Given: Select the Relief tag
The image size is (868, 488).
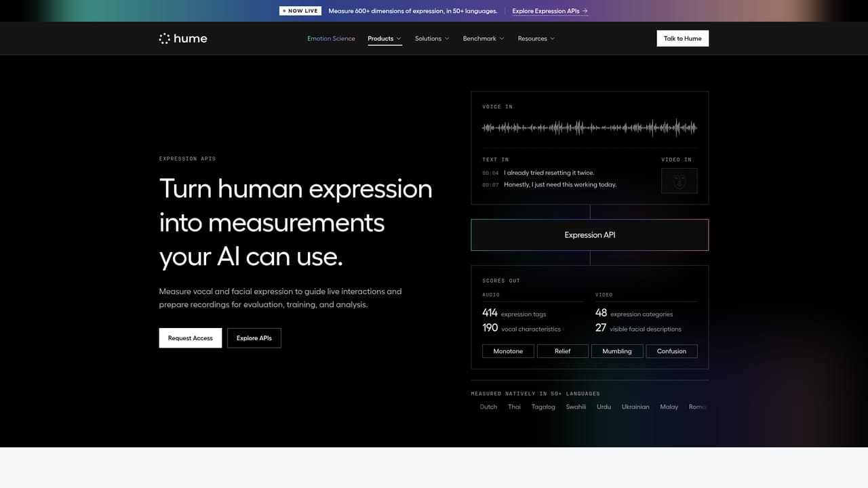Looking at the screenshot, I should [563, 351].
